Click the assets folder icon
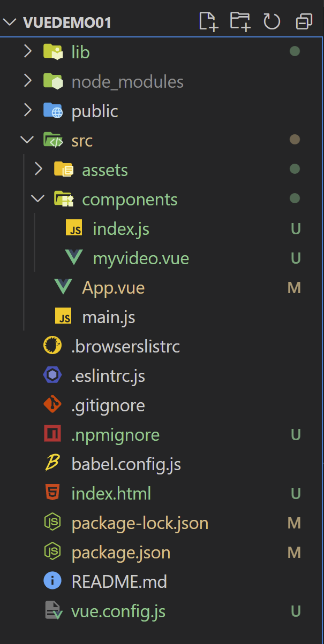 (64, 170)
